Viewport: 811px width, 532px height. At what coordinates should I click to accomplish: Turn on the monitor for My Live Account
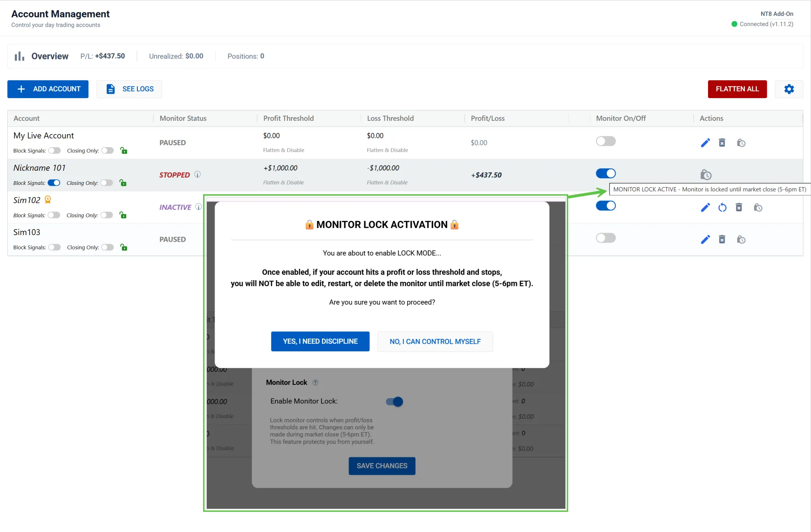click(605, 141)
